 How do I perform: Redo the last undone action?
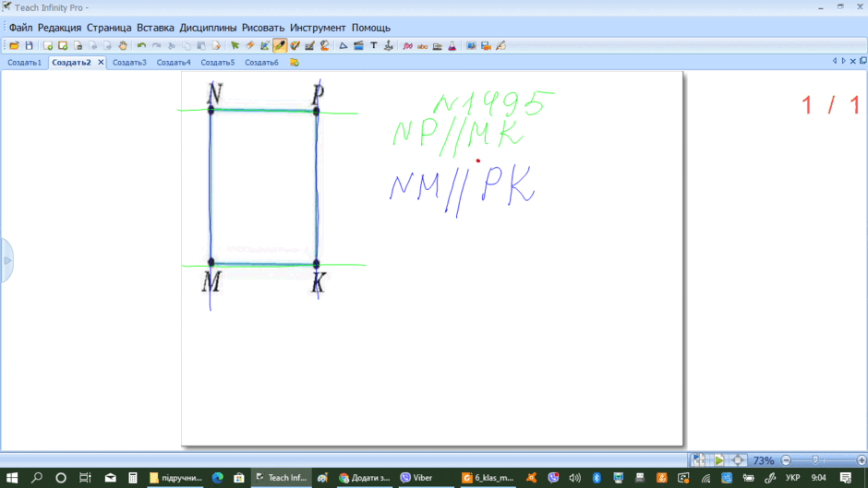click(x=157, y=46)
